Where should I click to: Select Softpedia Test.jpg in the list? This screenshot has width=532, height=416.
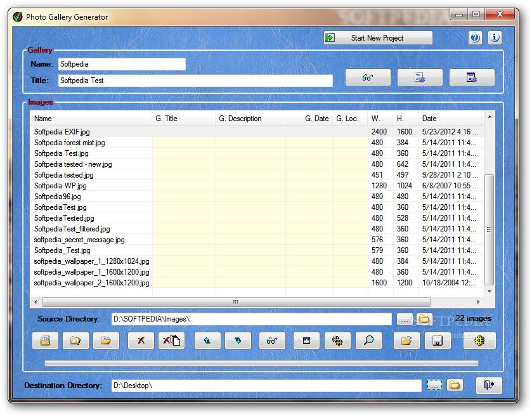pos(257,153)
